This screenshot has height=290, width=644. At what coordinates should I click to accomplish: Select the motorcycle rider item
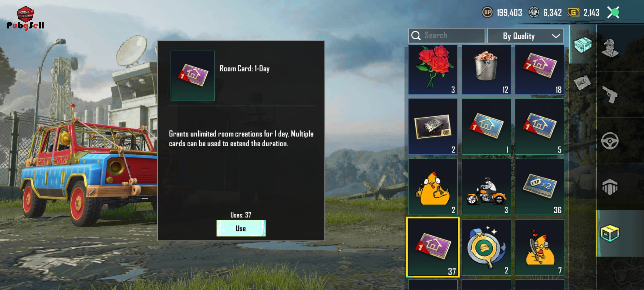tap(486, 187)
